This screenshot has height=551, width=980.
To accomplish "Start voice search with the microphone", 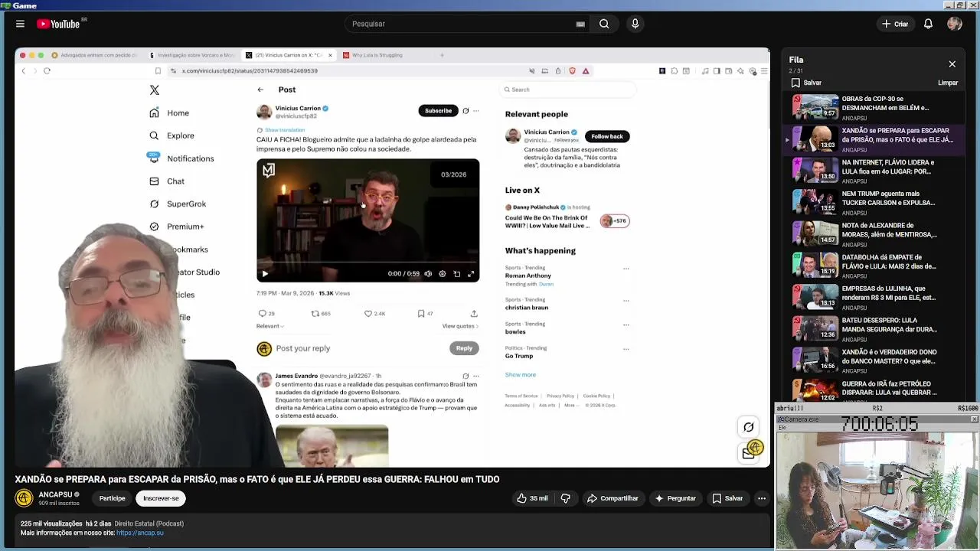I will (x=635, y=24).
